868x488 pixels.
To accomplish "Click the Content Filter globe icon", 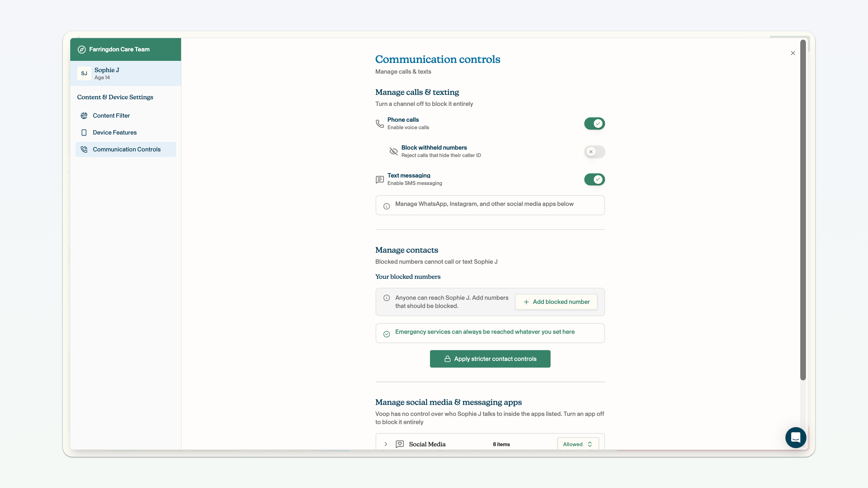I will click(84, 115).
